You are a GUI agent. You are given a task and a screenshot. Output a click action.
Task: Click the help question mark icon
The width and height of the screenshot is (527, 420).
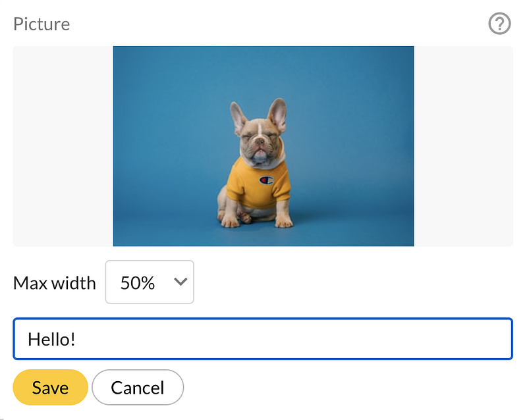(x=499, y=24)
